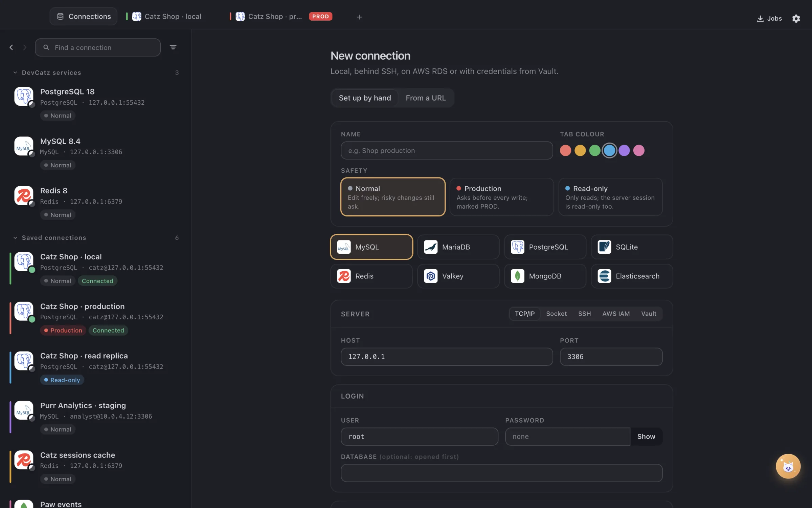The image size is (812, 508).
Task: Collapse the DevCatz services group
Action: pos(15,72)
